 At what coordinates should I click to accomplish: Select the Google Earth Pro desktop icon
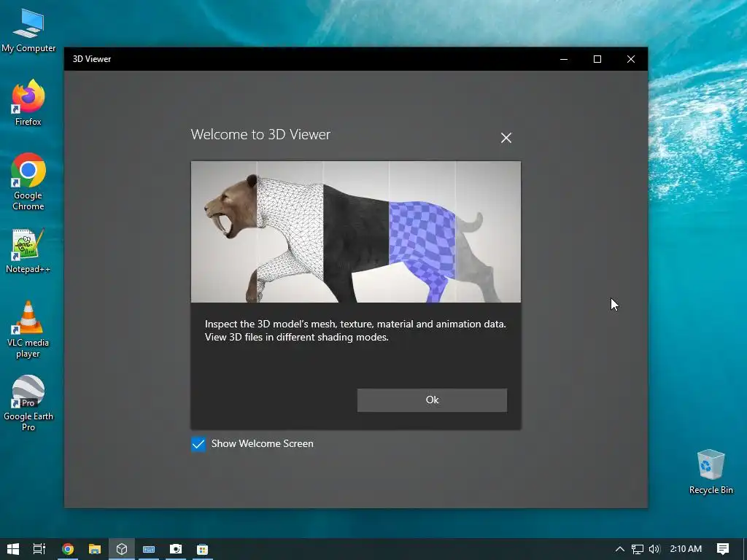(28, 403)
